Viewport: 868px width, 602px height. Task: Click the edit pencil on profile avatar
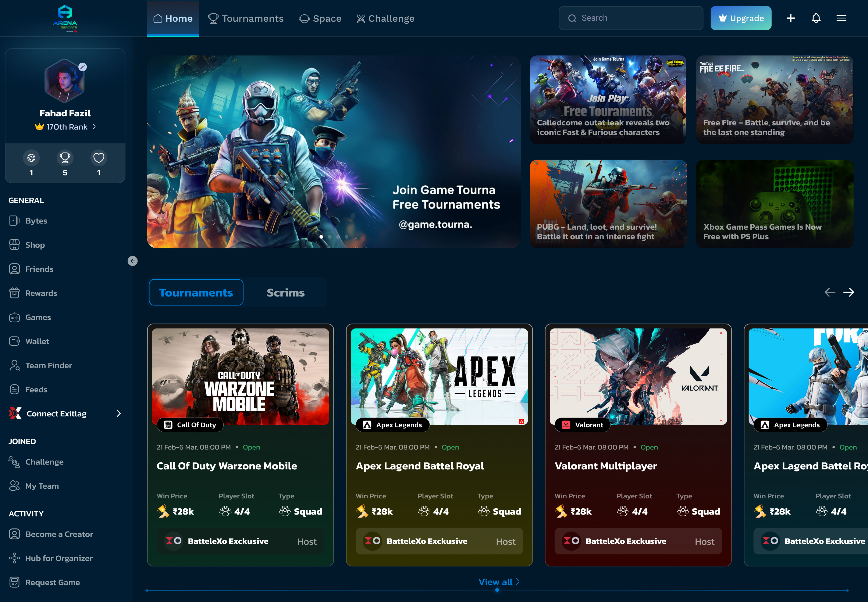click(x=83, y=67)
